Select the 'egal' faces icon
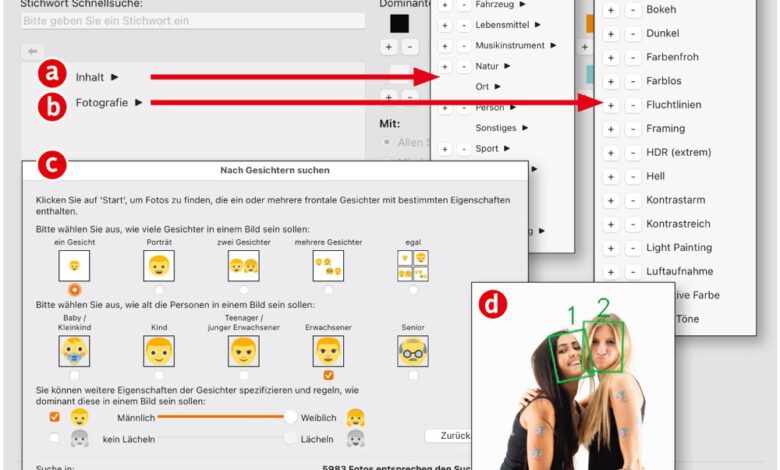The width and height of the screenshot is (780, 470). pos(413,266)
